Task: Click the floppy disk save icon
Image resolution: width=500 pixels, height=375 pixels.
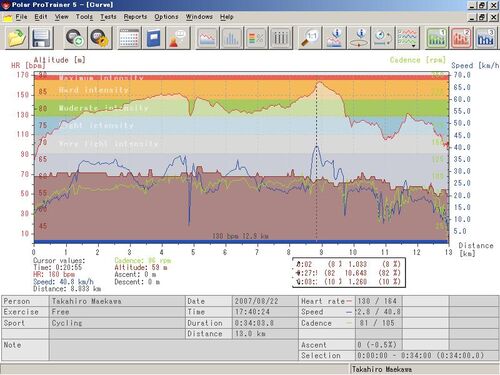Action: [x=41, y=38]
